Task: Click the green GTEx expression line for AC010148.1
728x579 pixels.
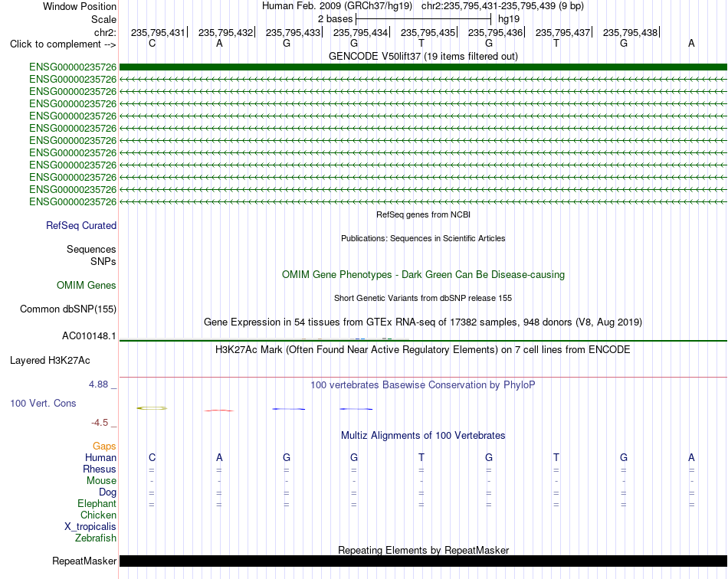Action: click(x=423, y=341)
